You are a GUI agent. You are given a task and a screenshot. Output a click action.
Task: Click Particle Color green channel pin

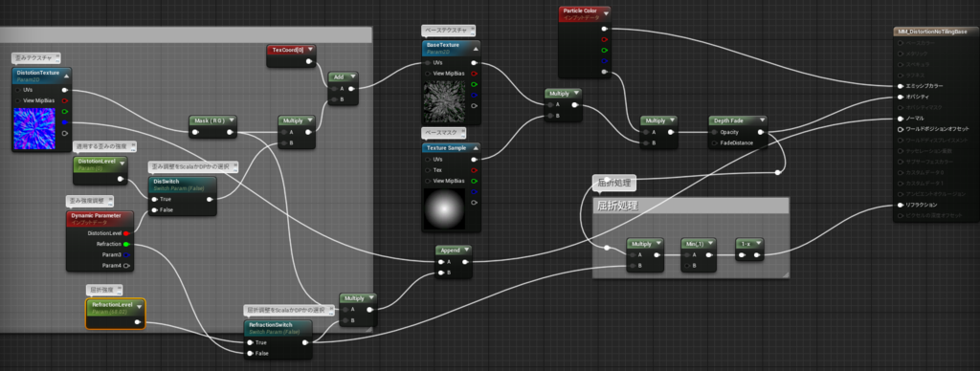[x=604, y=50]
